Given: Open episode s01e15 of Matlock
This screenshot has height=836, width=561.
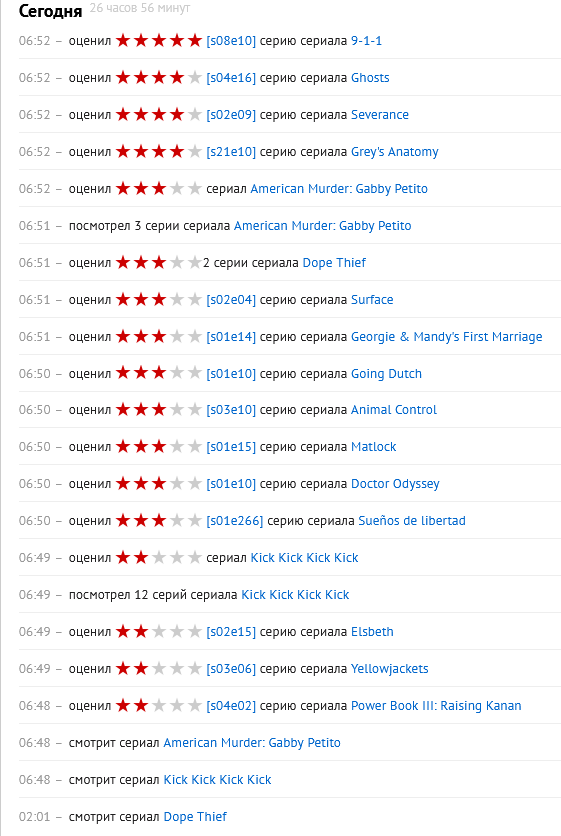Looking at the screenshot, I should pyautogui.click(x=231, y=447).
